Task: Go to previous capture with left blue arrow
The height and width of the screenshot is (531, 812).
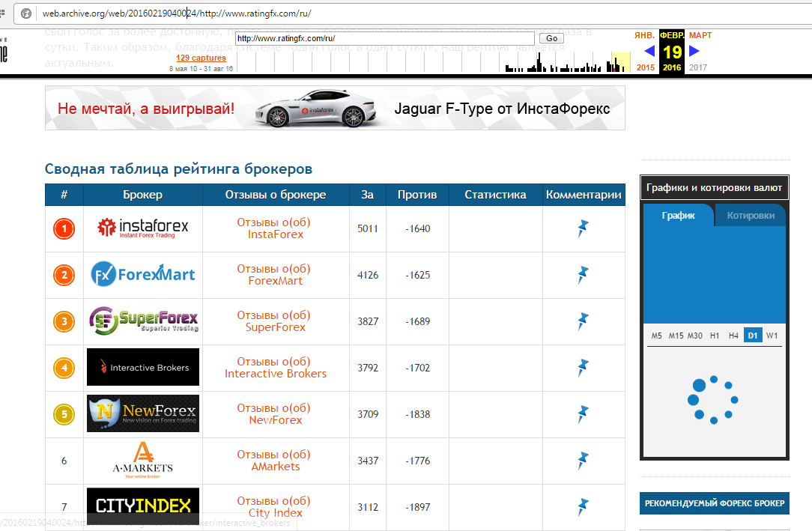Action: click(649, 51)
